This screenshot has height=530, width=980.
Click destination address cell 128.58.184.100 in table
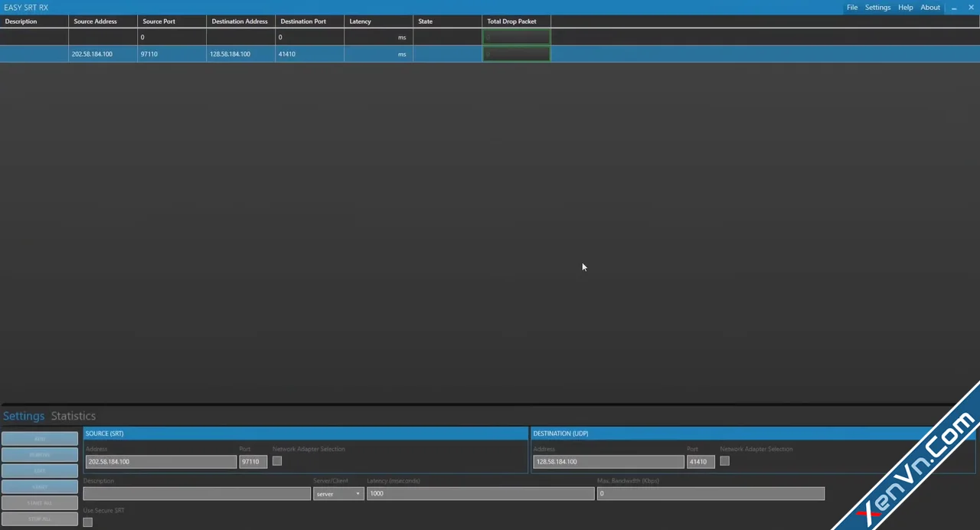tap(241, 54)
